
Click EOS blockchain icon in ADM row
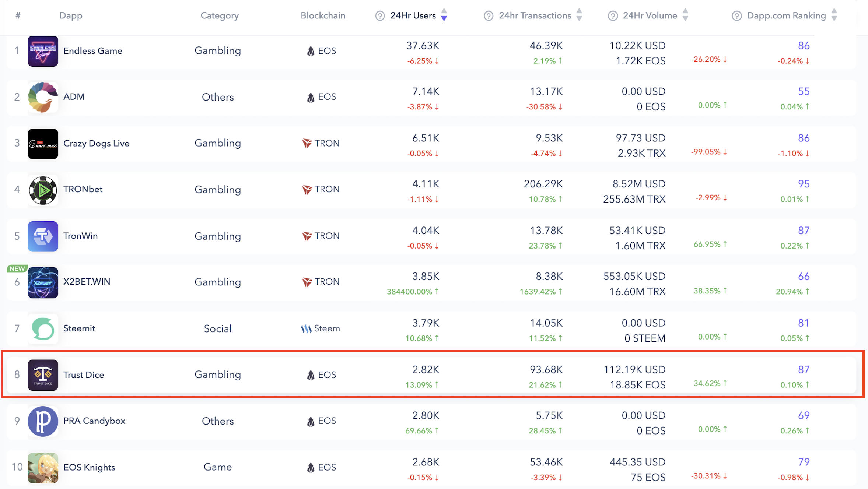point(311,97)
